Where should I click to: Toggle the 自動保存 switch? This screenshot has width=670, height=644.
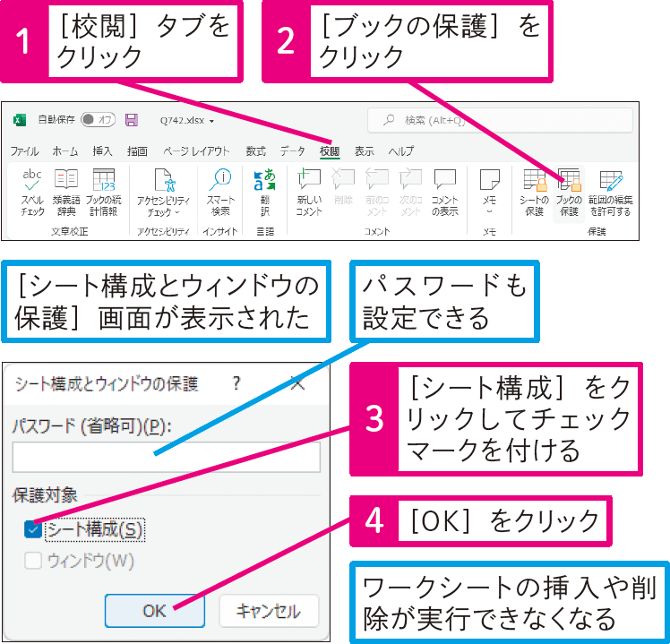point(99,120)
